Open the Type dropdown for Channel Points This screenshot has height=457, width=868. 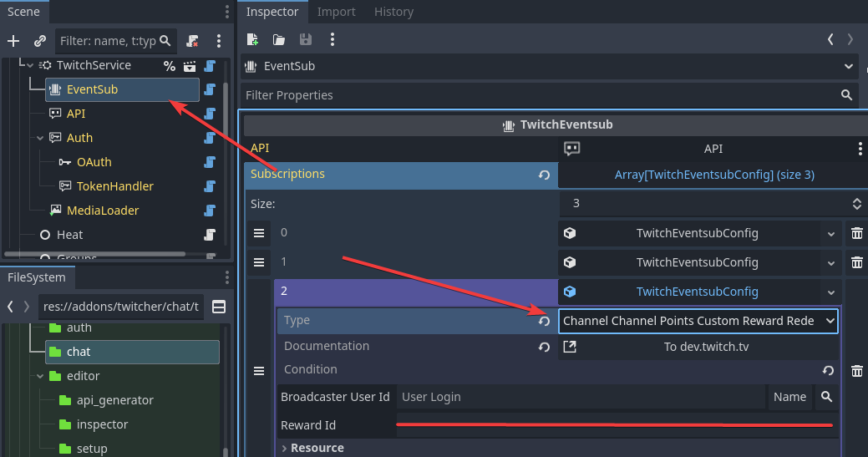click(x=698, y=321)
